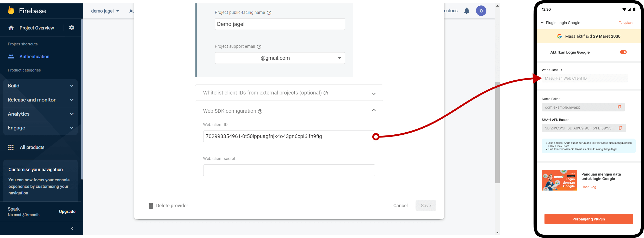This screenshot has height=238, width=644.
Task: Copy the SHA-1 APK Buatan value
Action: (x=621, y=128)
